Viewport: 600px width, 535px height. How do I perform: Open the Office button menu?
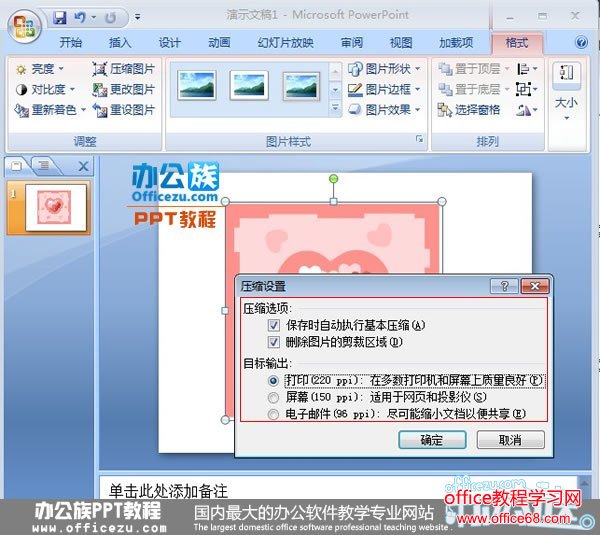point(24,26)
